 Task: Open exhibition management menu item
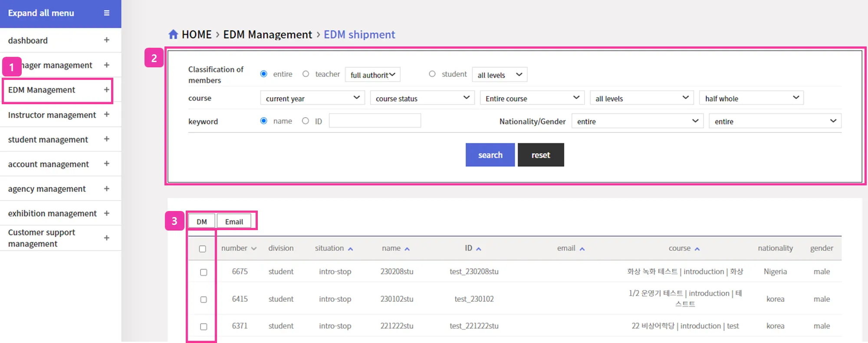[x=52, y=214]
